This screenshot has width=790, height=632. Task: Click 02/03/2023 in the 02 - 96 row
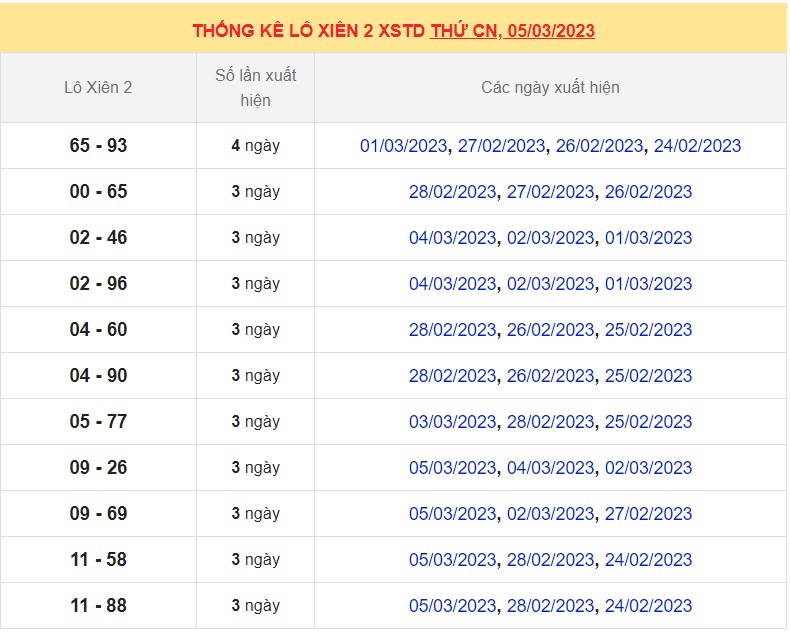[550, 284]
